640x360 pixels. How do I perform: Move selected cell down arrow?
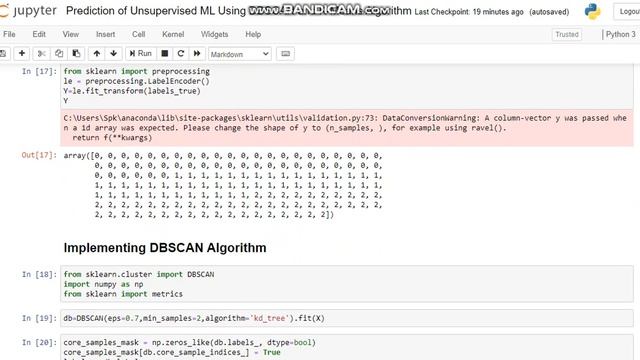tap(113, 53)
